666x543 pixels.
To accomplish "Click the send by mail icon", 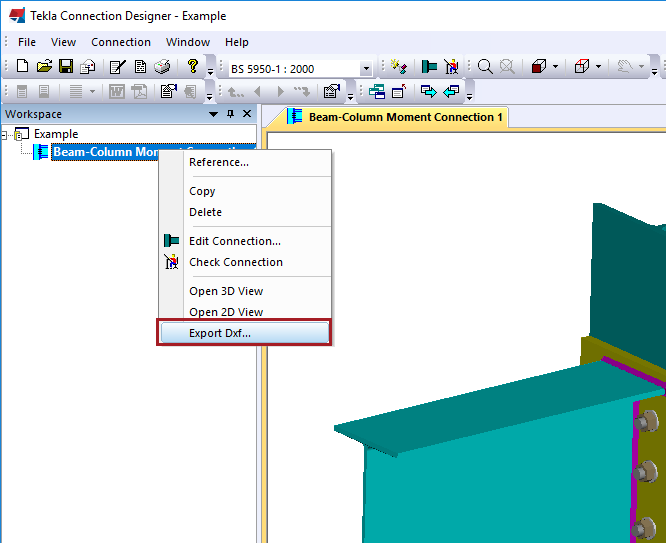I will (x=87, y=66).
